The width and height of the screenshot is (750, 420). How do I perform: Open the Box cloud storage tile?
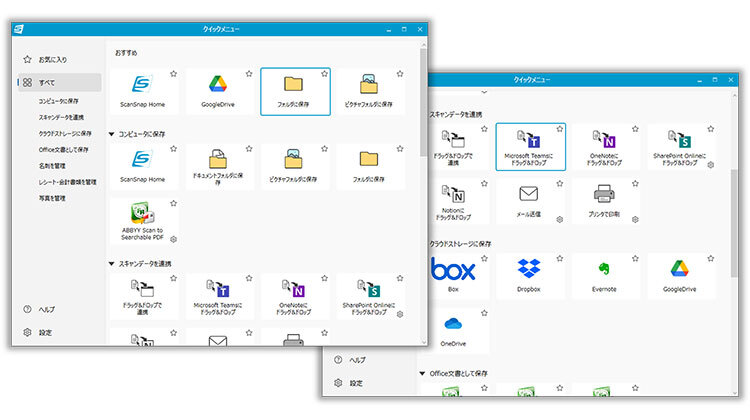(x=458, y=276)
